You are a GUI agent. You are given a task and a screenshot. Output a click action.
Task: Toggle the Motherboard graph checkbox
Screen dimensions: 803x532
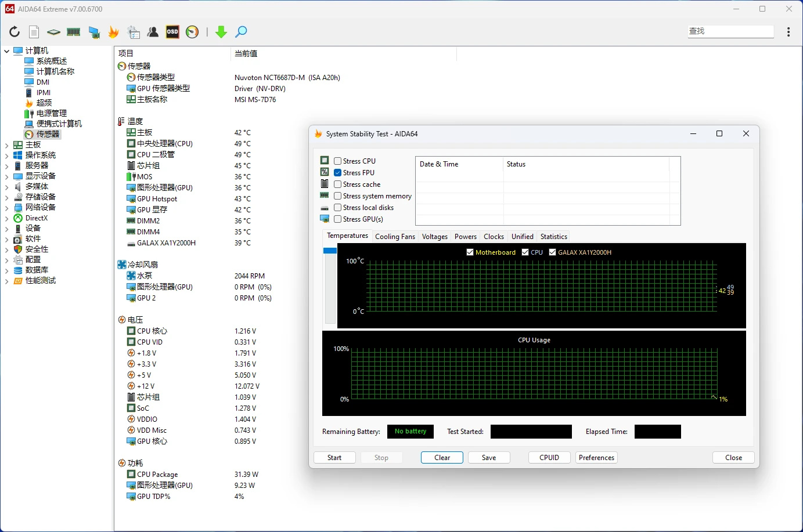click(470, 252)
